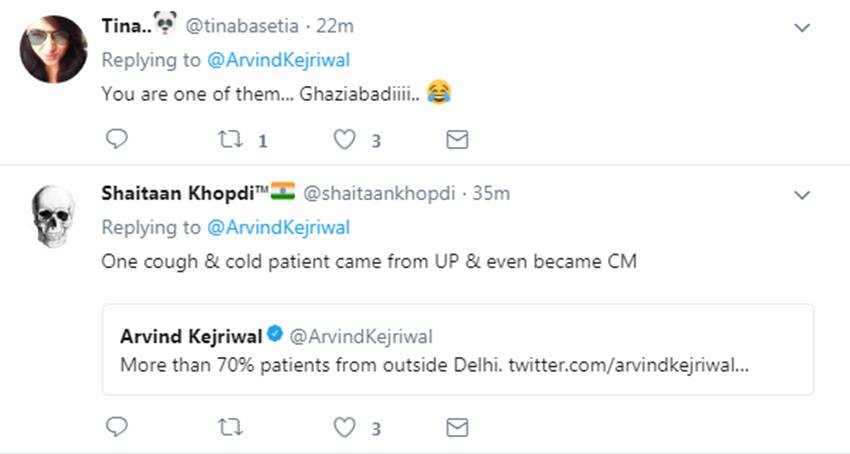
Task: Open Tina's profile picture
Action: point(53,49)
